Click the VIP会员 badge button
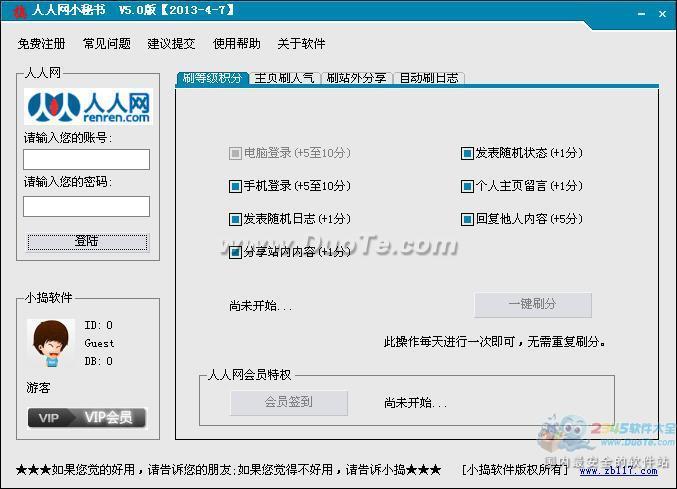This screenshot has height=489, width=677. (x=87, y=417)
